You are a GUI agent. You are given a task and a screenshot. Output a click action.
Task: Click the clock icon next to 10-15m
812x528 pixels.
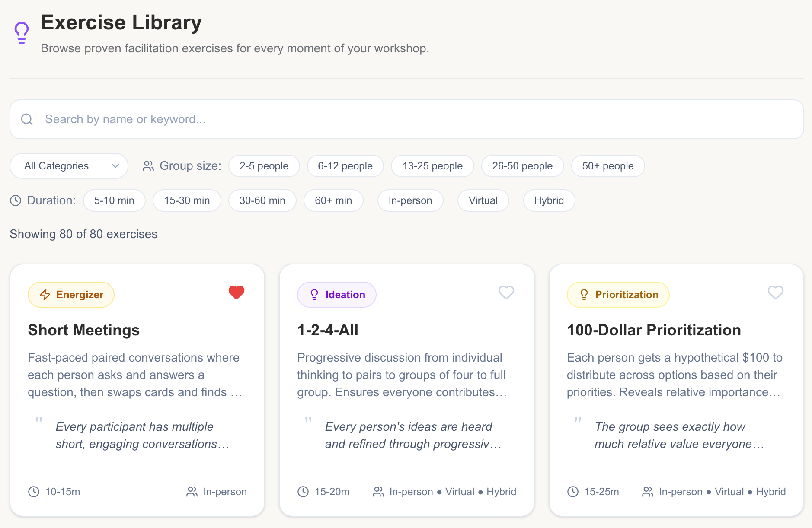33,491
